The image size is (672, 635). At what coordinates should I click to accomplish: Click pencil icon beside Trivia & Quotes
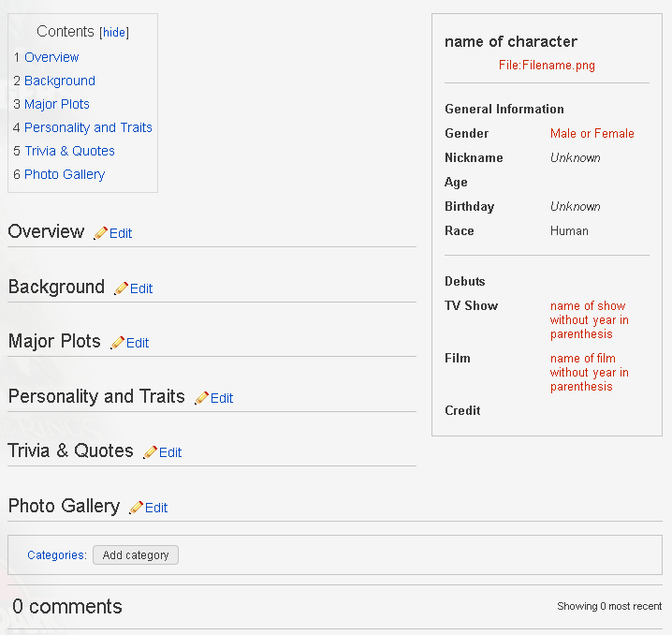coord(151,452)
